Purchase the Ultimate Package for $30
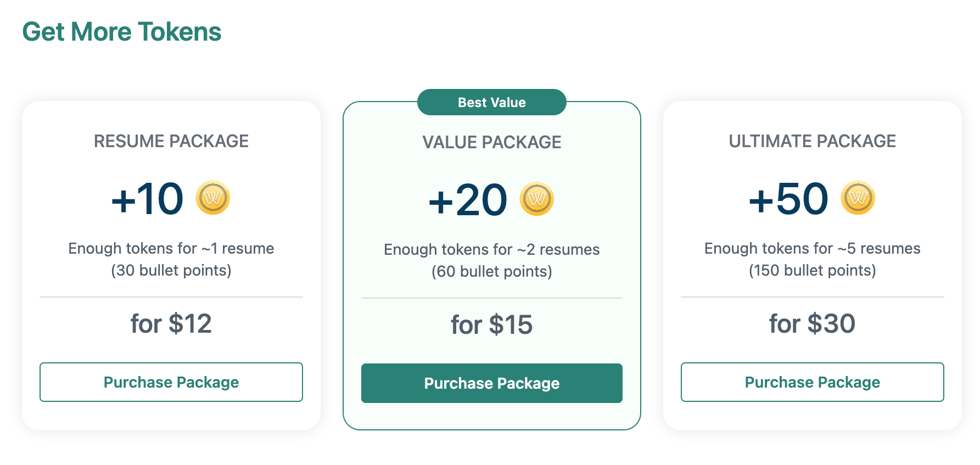 point(812,382)
